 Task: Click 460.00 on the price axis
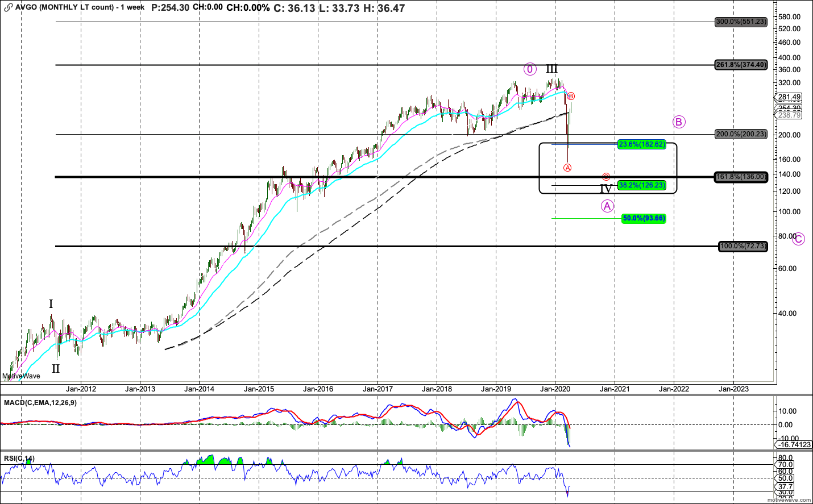pyautogui.click(x=790, y=42)
